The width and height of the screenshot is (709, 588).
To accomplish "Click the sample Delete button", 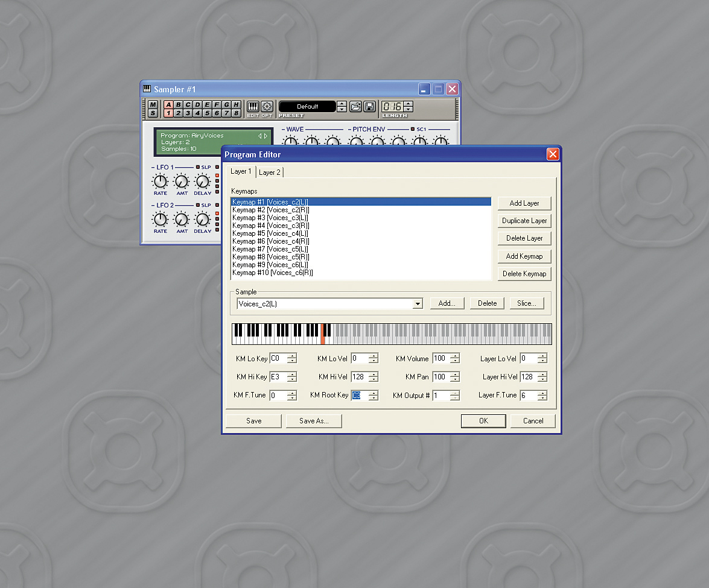I will [487, 303].
